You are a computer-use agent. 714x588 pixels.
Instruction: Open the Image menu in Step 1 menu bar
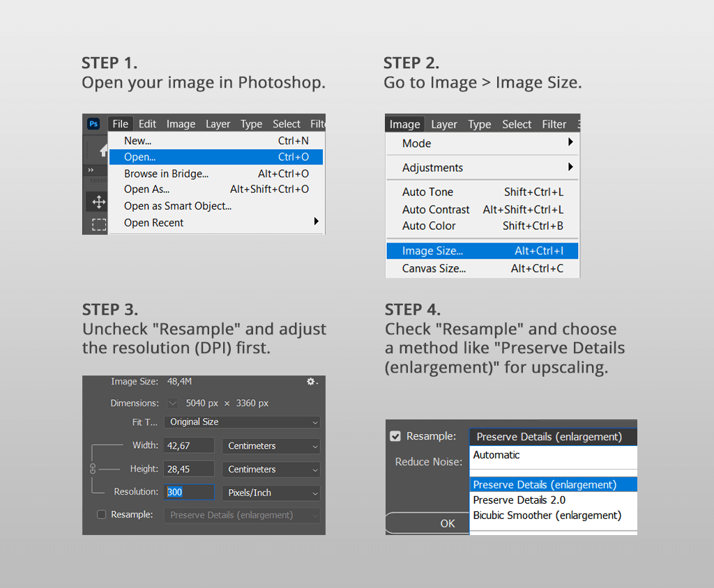(181, 124)
